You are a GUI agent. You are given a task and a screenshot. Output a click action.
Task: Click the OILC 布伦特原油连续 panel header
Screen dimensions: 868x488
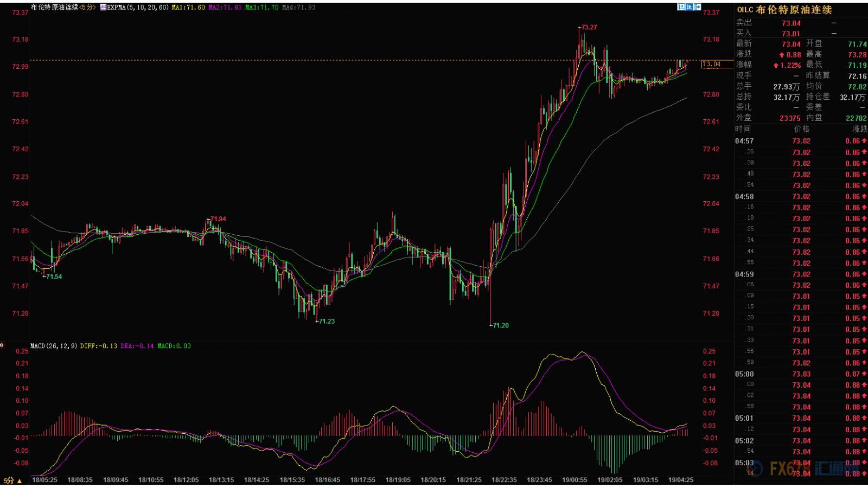tap(784, 10)
